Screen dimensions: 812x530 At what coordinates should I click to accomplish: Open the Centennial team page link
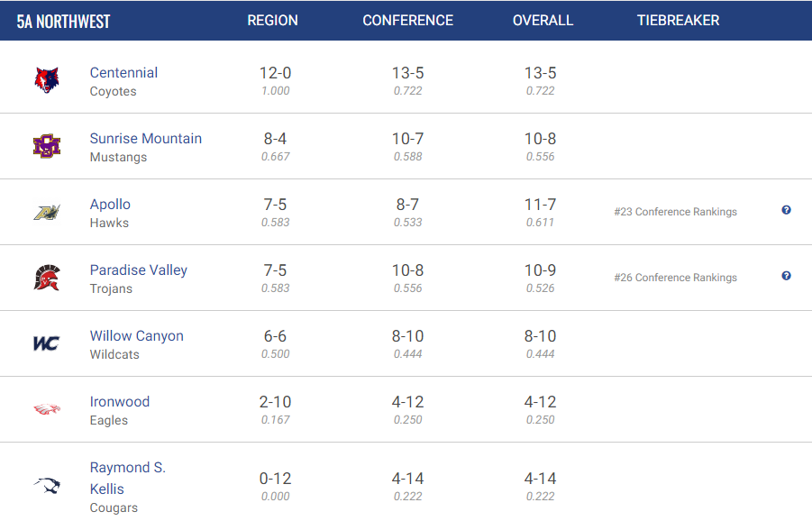[123, 72]
